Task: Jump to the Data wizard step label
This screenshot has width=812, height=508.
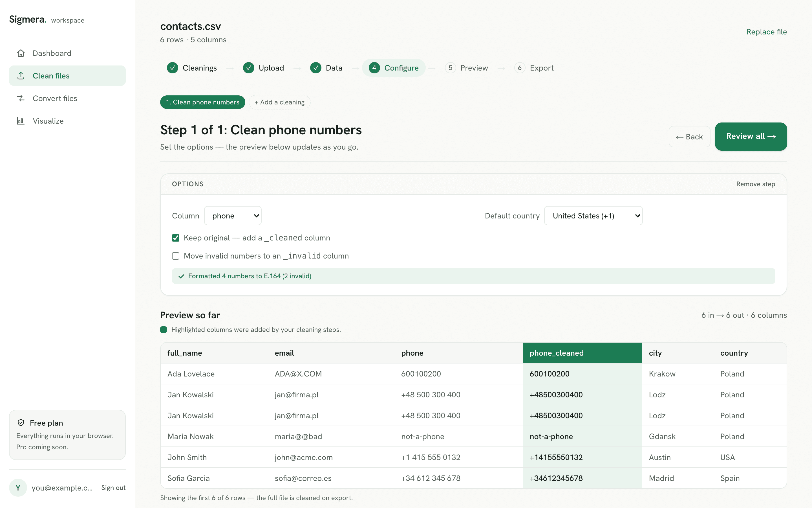Action: pyautogui.click(x=334, y=68)
